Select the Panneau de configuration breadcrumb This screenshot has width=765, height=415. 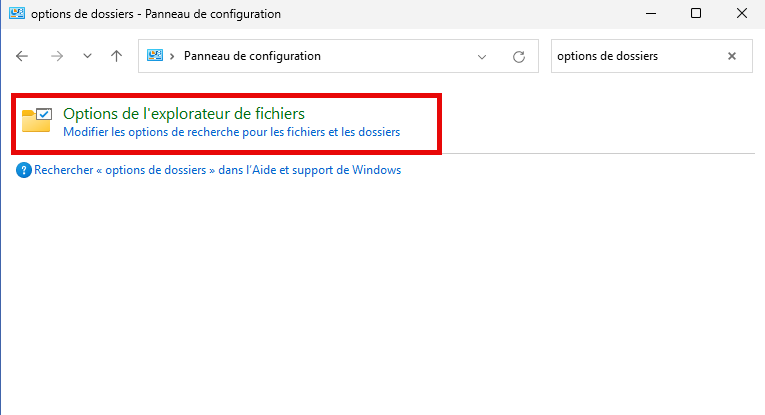[x=252, y=56]
